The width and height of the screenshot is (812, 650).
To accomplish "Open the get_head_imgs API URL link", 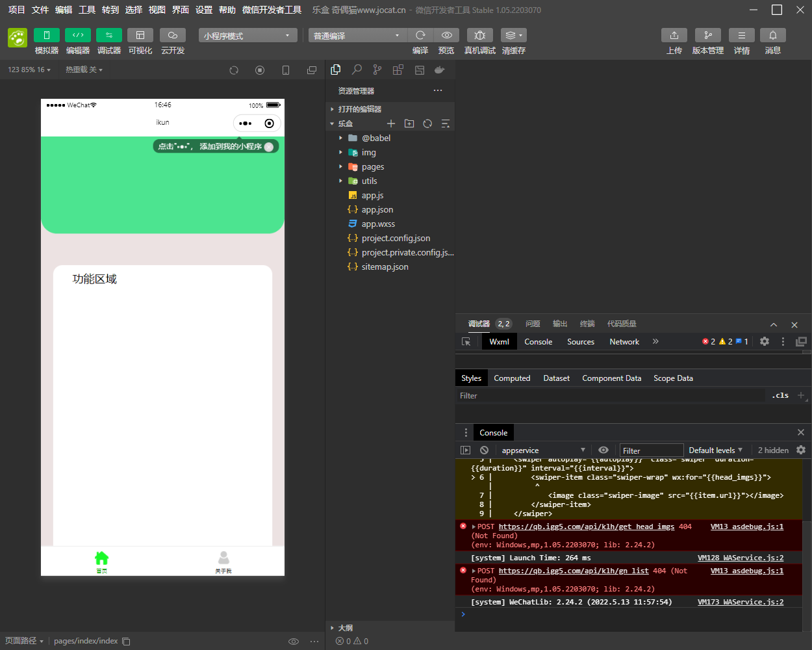I will [x=586, y=526].
